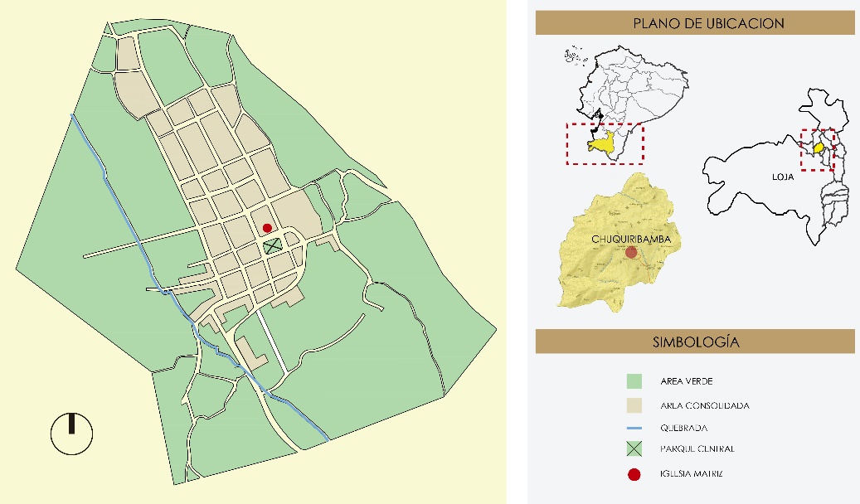The height and width of the screenshot is (504, 860).
Task: Click the CHUQUIRIBAMBA label on the relief map
Action: 631,239
